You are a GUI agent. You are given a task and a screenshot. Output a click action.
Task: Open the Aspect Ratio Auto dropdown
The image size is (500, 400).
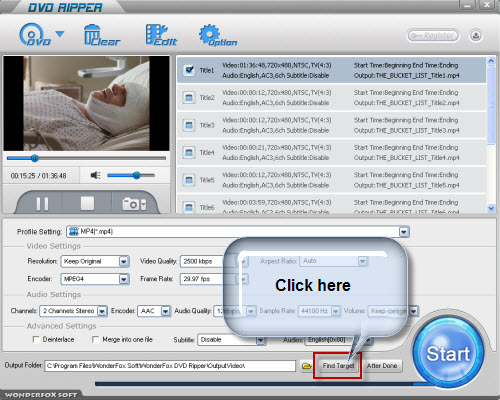[x=362, y=261]
